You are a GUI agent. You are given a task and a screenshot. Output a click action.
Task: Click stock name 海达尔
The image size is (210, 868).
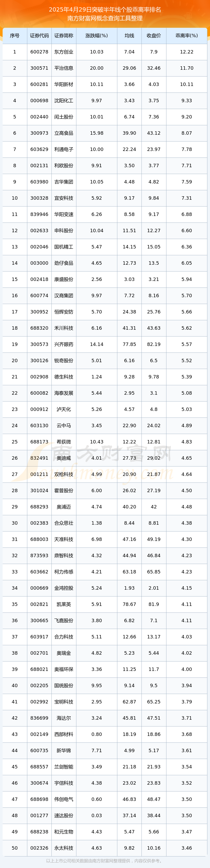tap(64, 718)
